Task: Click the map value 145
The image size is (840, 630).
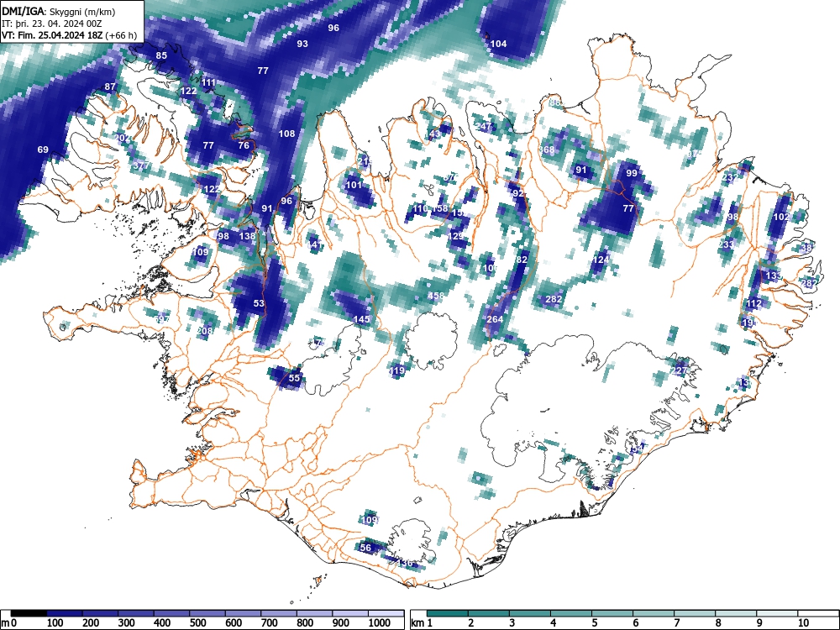Action: [361, 318]
